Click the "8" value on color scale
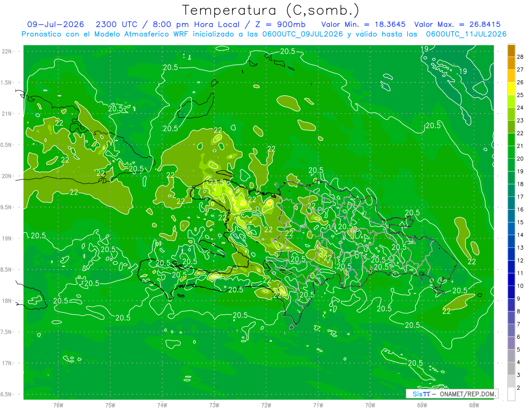Image resolution: width=532 pixels, height=411 pixels. (519, 311)
